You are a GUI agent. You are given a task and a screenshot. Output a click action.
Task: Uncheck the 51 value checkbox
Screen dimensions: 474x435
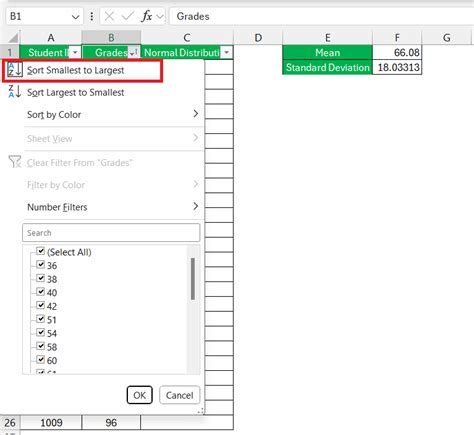pos(40,319)
